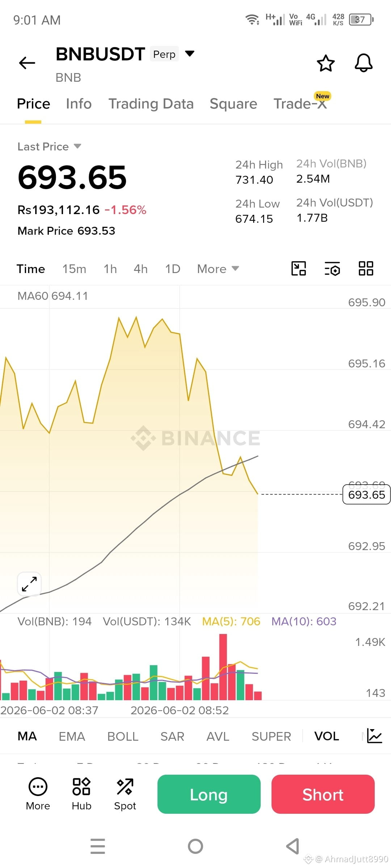Viewport: 391px width, 868px height.
Task: Open the Last Price dropdown
Action: coord(49,146)
